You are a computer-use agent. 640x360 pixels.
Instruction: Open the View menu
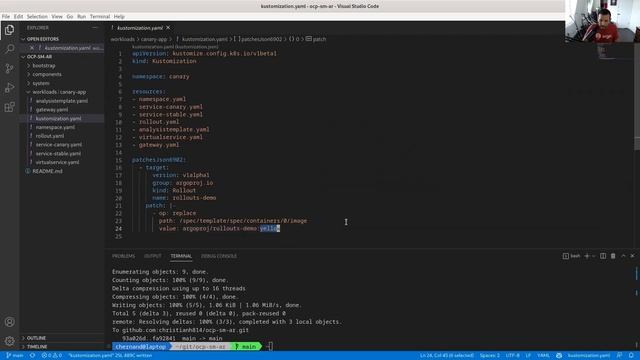click(57, 16)
